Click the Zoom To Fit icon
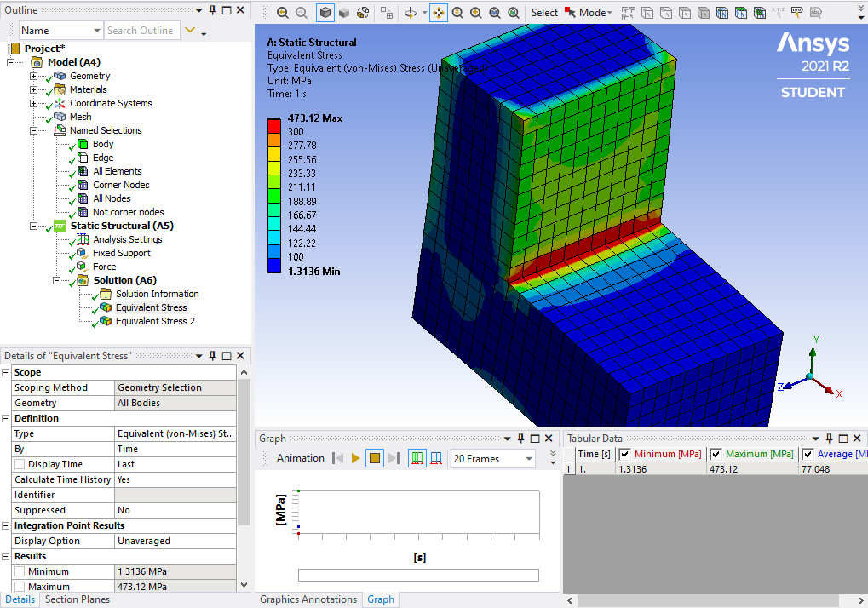Viewport: 868px width, 608px height. coord(494,13)
